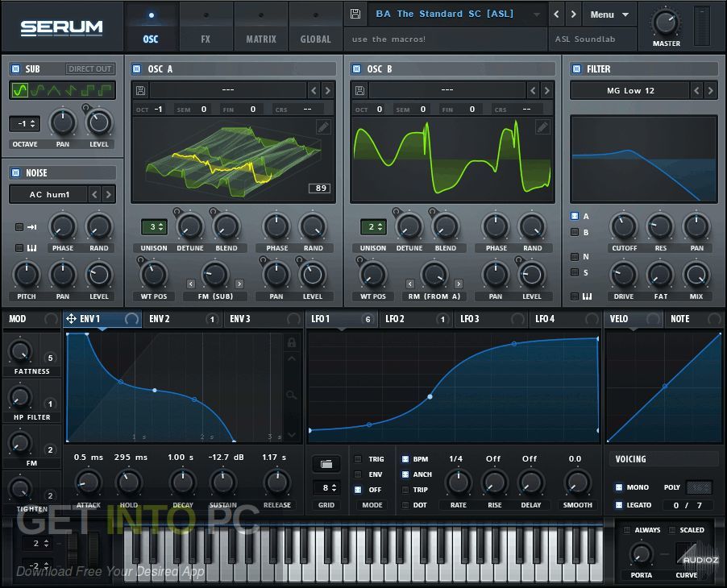Click the ENV1 ATTACK knob
Screen dimensions: 727x588
[x=88, y=482]
